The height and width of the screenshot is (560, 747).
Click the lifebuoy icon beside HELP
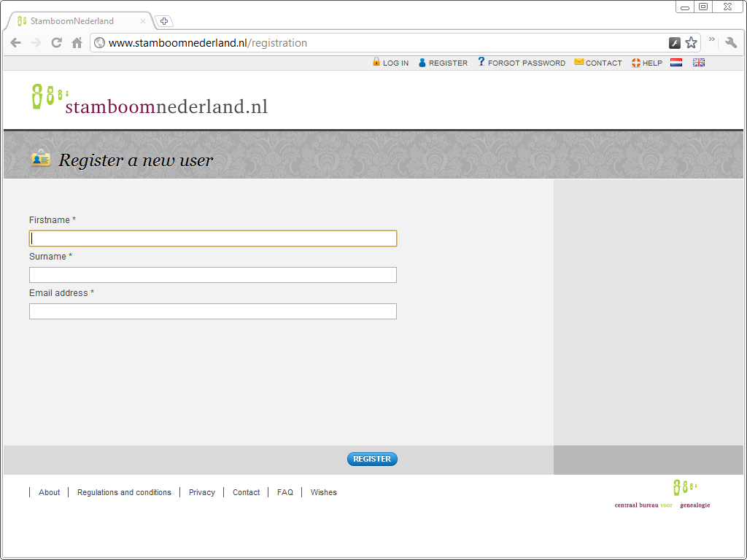(636, 63)
